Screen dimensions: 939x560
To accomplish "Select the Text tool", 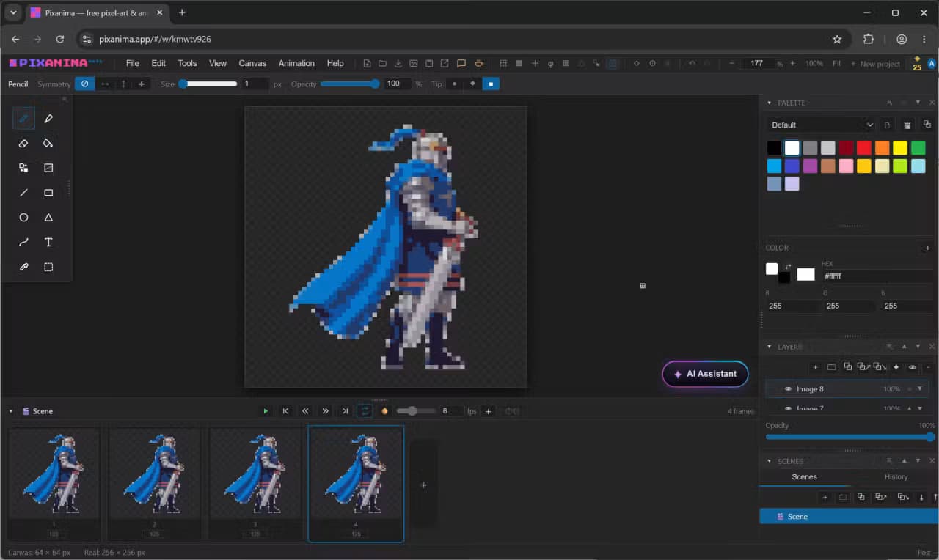I will 48,243.
